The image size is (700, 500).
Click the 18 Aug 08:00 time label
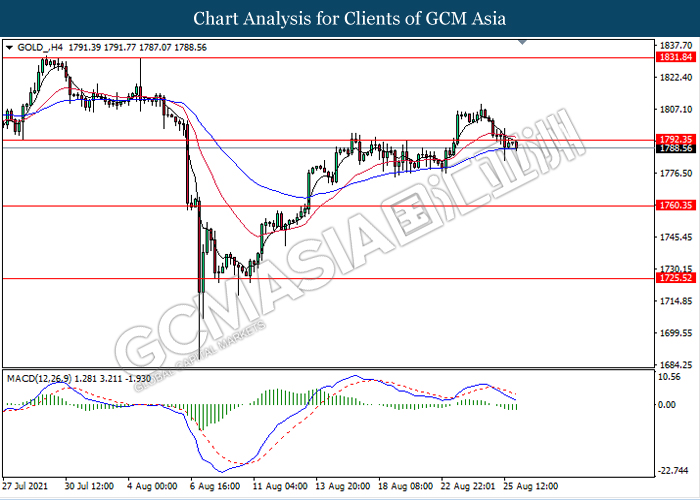point(407,486)
